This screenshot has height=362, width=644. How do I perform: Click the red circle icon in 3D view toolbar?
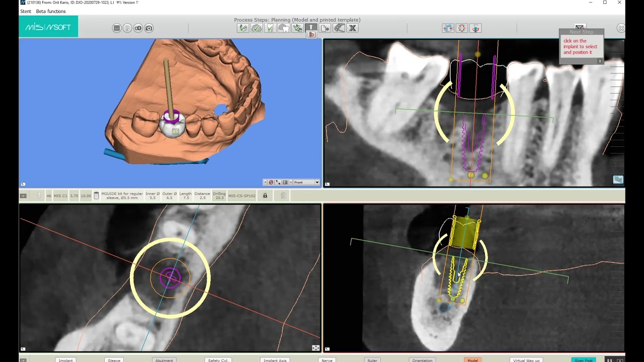point(271,182)
